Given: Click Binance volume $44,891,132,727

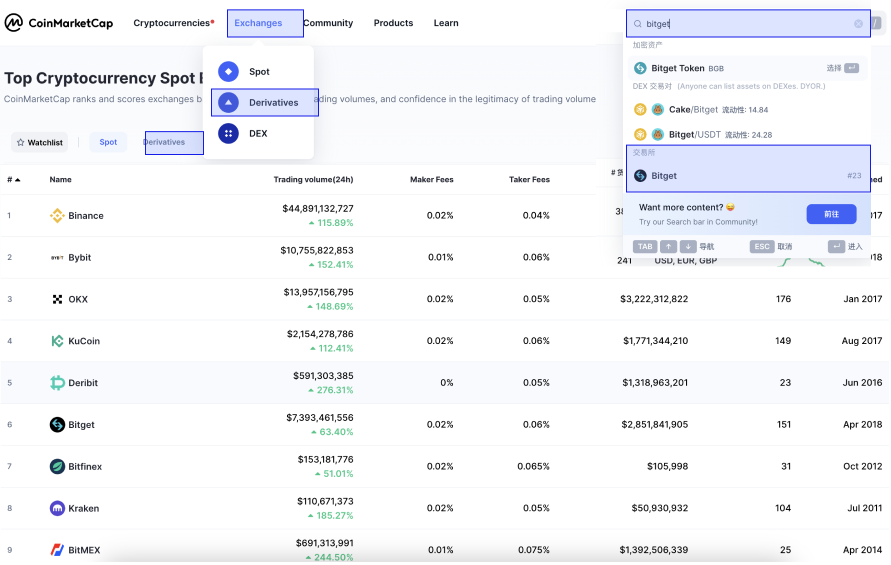Looking at the screenshot, I should 318,209.
